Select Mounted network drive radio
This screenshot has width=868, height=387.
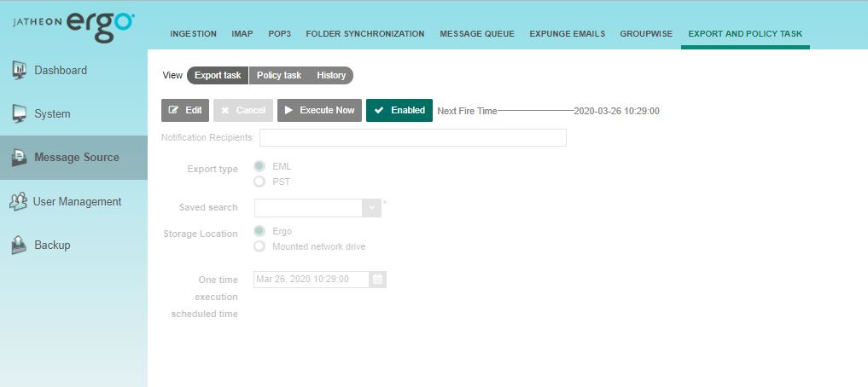(x=259, y=246)
